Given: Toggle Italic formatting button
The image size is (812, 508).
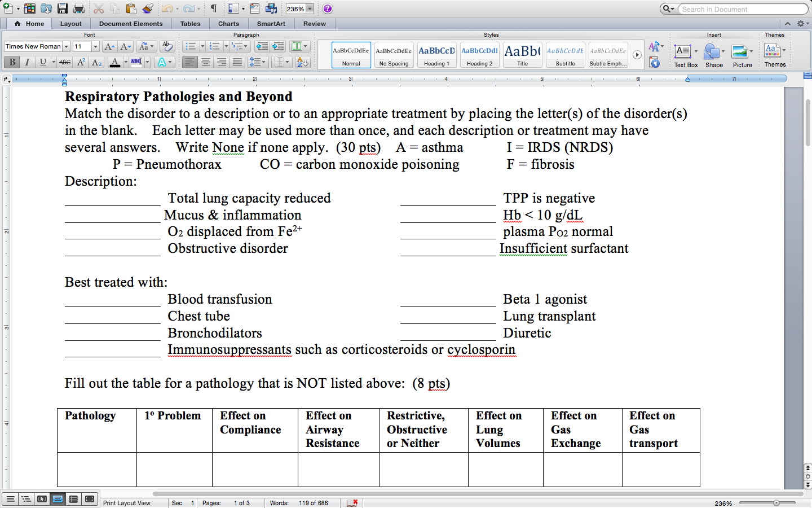Looking at the screenshot, I should 27,62.
